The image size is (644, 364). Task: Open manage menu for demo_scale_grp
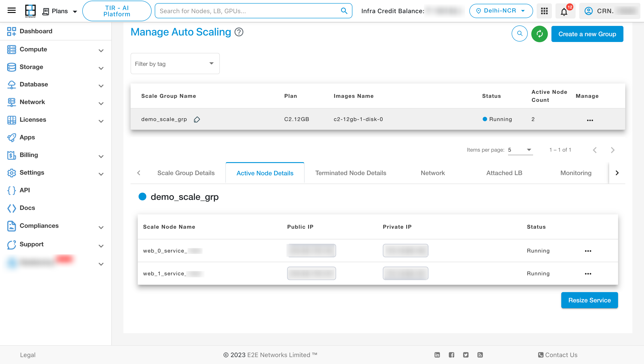click(590, 120)
